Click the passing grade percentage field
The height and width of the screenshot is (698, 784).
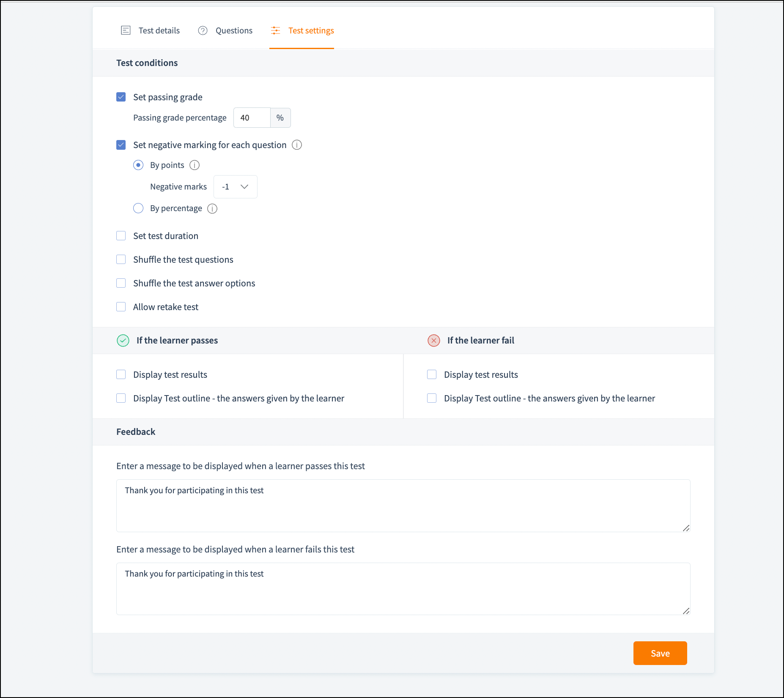[252, 118]
